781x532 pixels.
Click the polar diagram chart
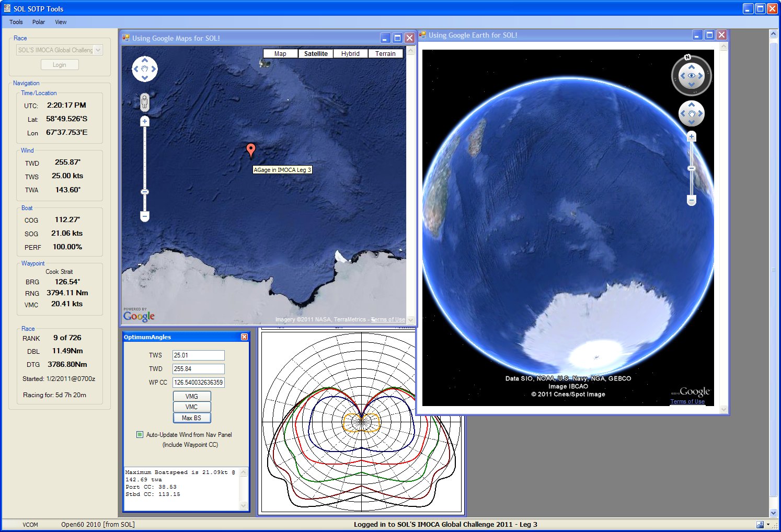tap(361, 422)
